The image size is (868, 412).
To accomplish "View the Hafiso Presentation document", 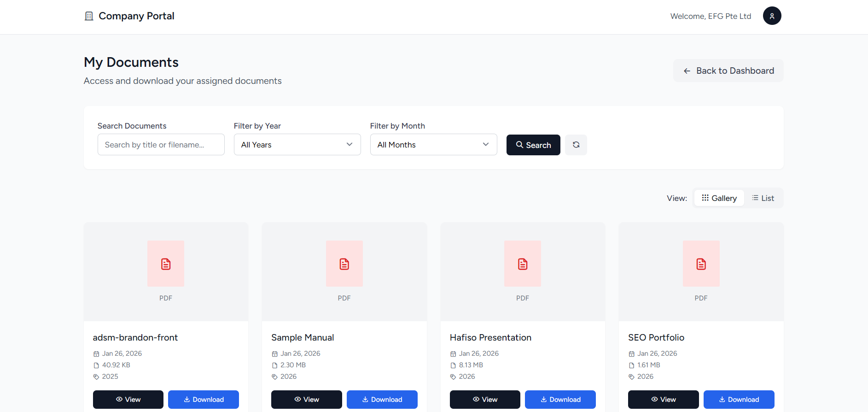I will click(x=485, y=400).
